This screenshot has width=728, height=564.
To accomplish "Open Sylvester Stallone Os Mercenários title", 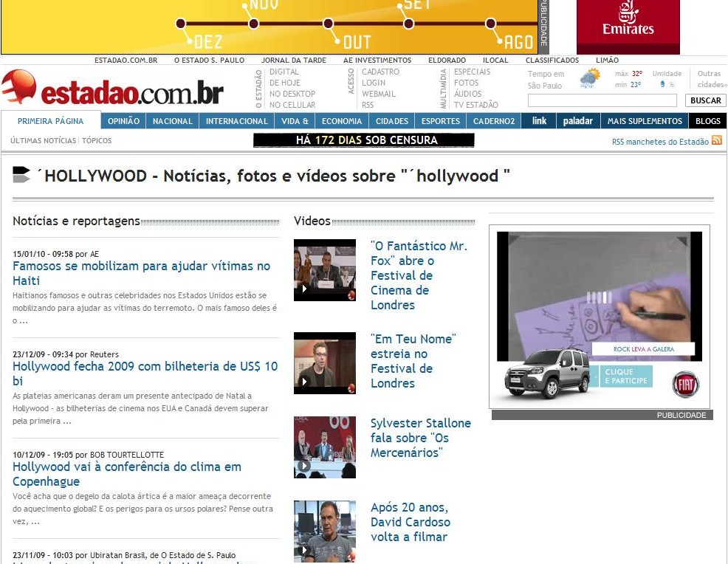I will (x=421, y=438).
